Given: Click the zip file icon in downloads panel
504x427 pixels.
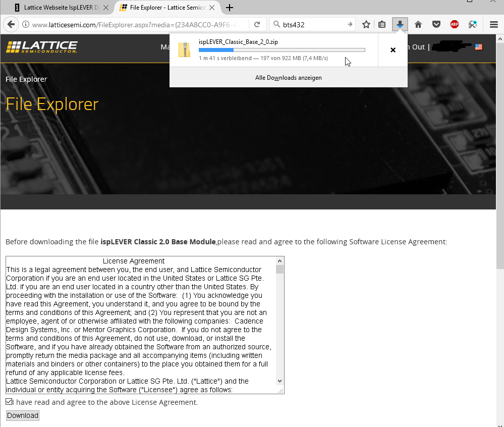Looking at the screenshot, I should 185,50.
